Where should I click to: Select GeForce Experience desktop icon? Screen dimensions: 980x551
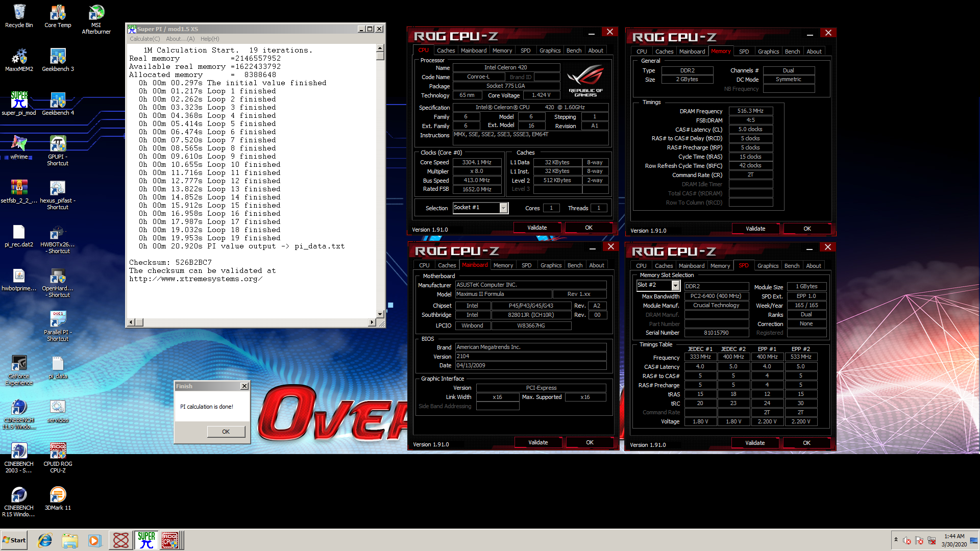click(x=19, y=370)
